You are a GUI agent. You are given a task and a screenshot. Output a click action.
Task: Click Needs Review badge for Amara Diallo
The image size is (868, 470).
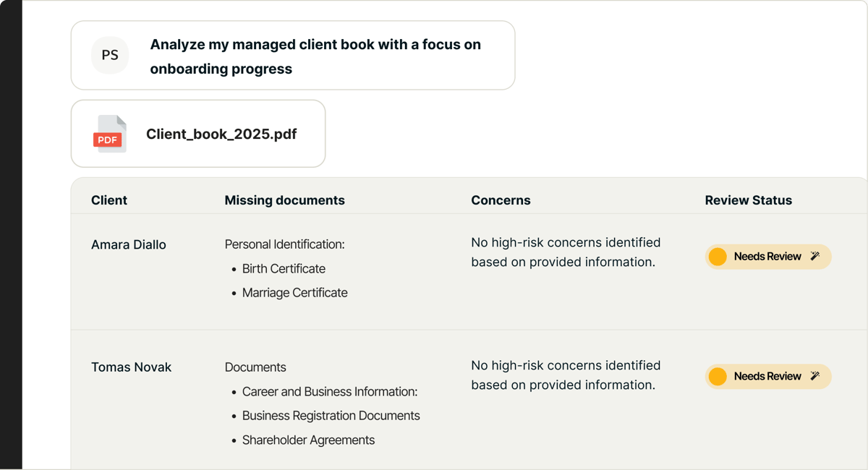(767, 257)
